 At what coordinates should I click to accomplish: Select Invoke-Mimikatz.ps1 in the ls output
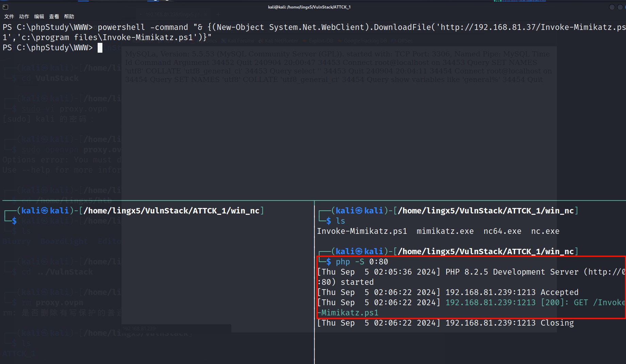coord(362,231)
